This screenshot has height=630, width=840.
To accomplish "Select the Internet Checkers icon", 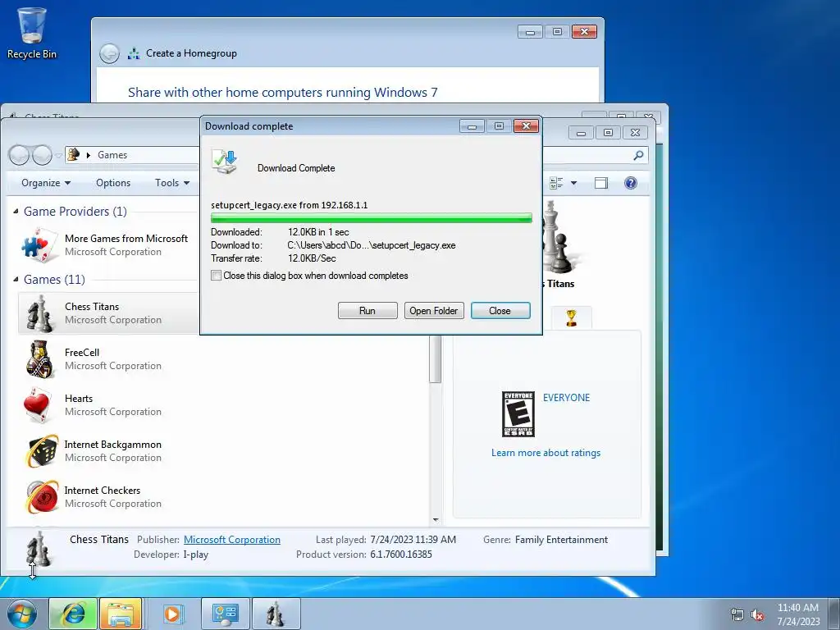I will 42,496.
